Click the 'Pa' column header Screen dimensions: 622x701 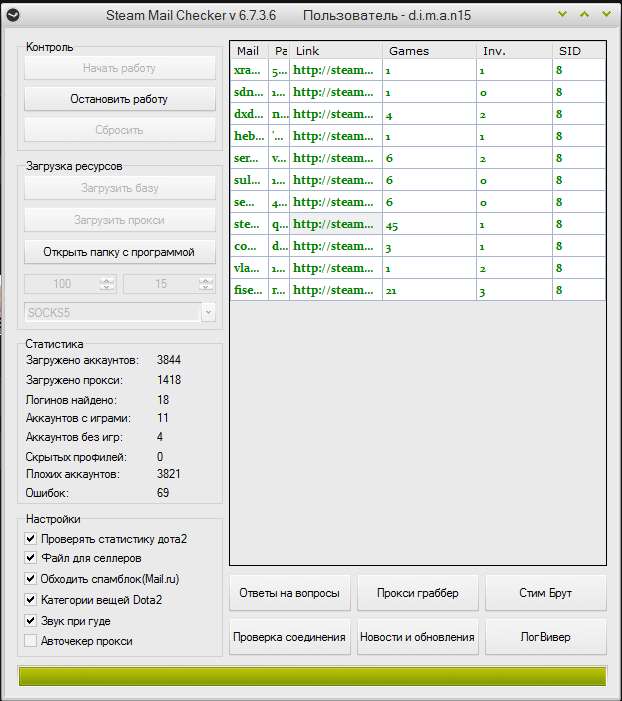click(x=279, y=51)
